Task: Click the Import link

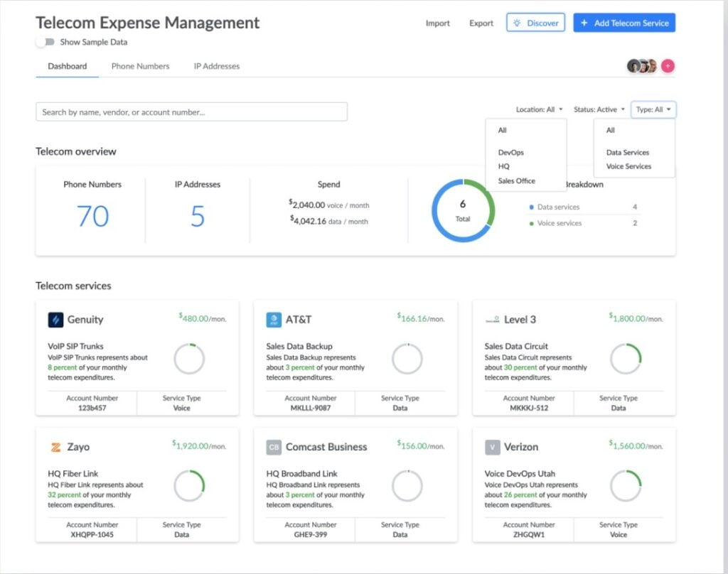Action: pyautogui.click(x=438, y=23)
